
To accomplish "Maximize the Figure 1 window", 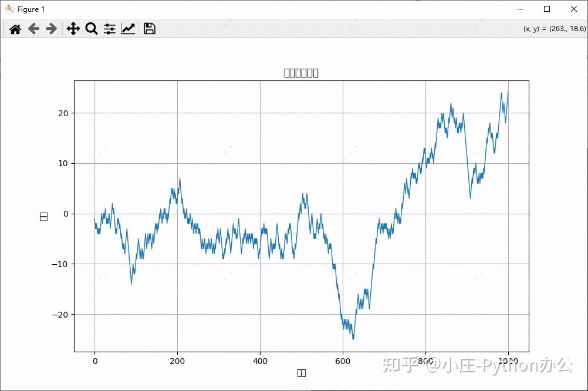I will click(x=546, y=9).
